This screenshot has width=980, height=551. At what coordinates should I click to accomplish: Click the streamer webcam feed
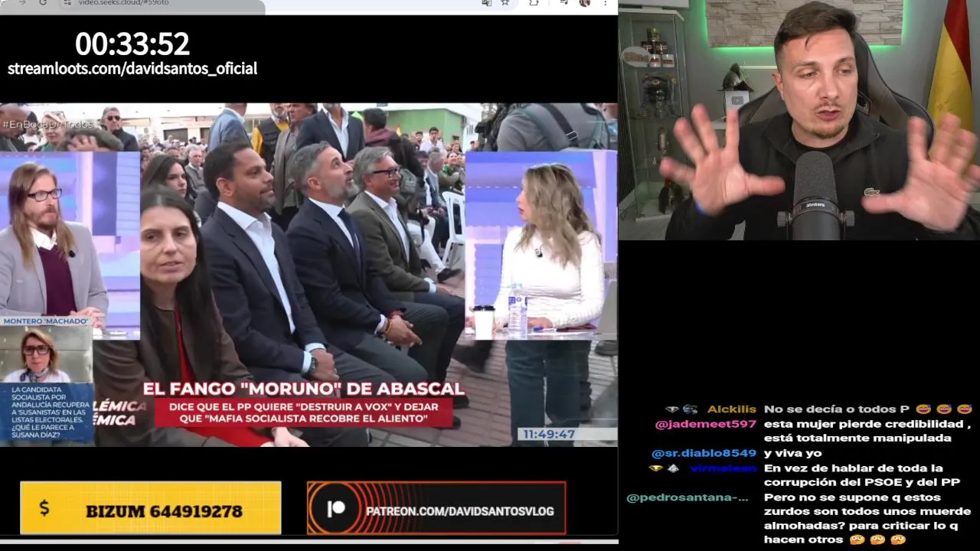point(799,120)
